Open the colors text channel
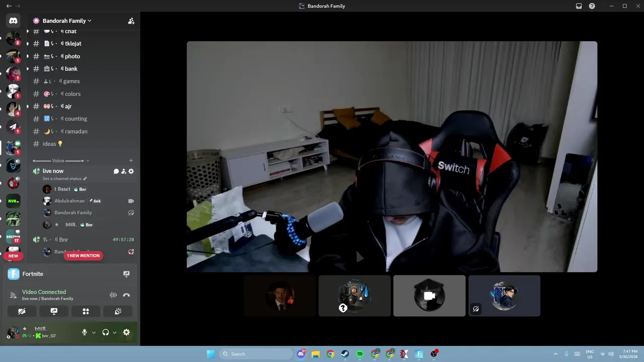This screenshot has width=644, height=362. click(84, 94)
